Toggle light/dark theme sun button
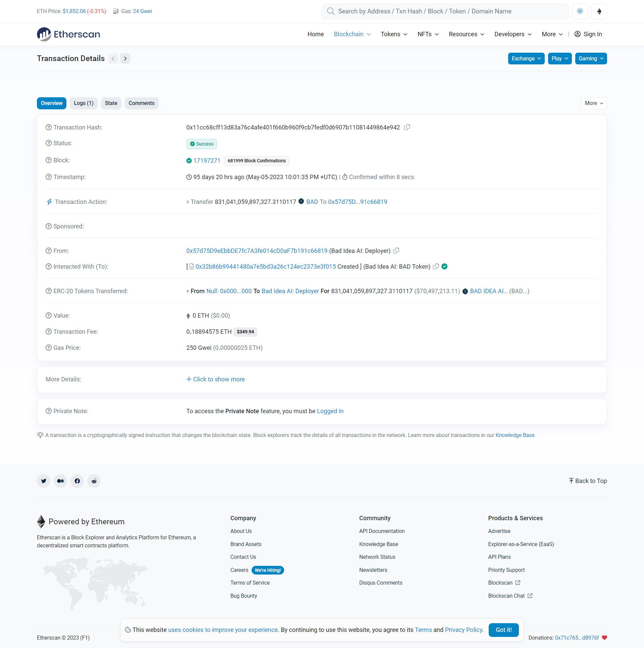 (580, 11)
